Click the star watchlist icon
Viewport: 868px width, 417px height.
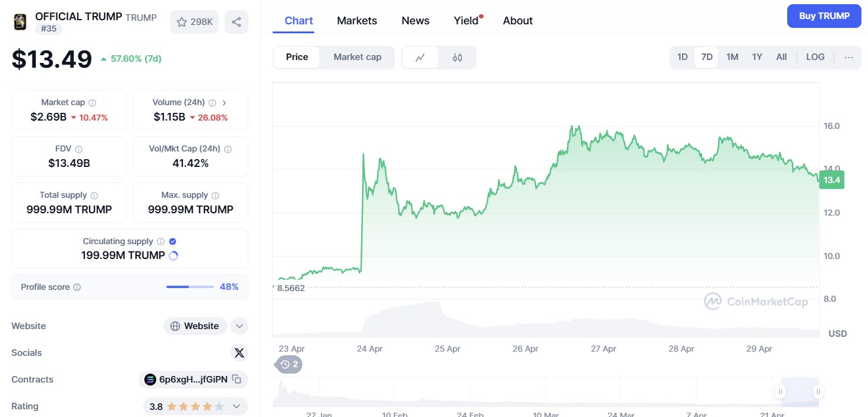pos(182,22)
